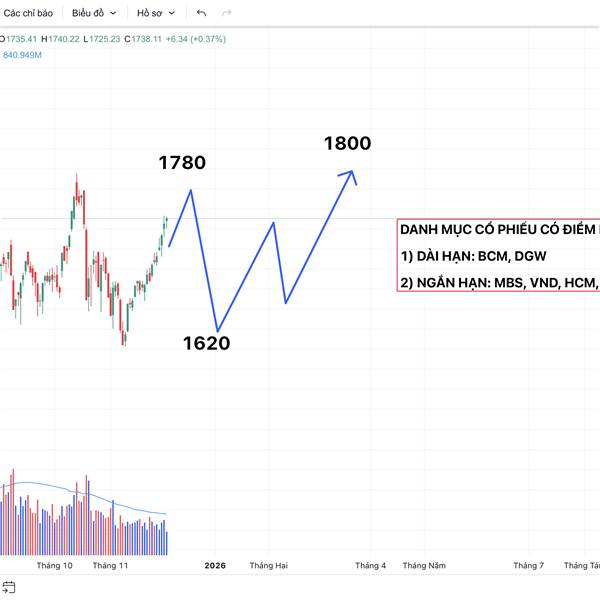The image size is (600, 600).
Task: Click the Tháng Hai axis label
Action: tap(269, 565)
